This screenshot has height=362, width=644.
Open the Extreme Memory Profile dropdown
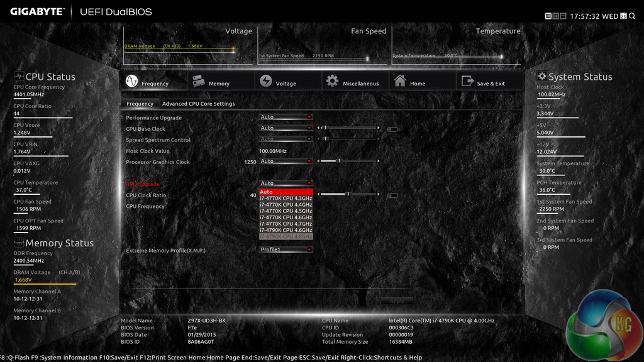pyautogui.click(x=286, y=250)
